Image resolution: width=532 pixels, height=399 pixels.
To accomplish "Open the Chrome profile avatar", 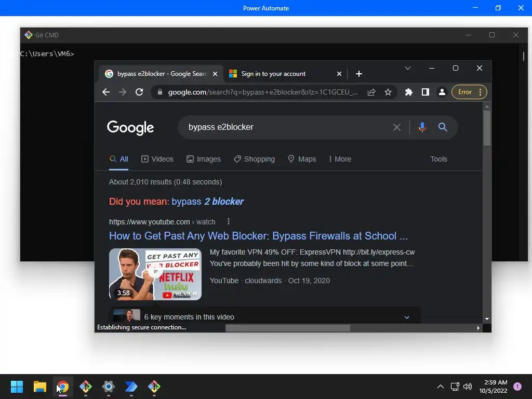I will point(442,92).
